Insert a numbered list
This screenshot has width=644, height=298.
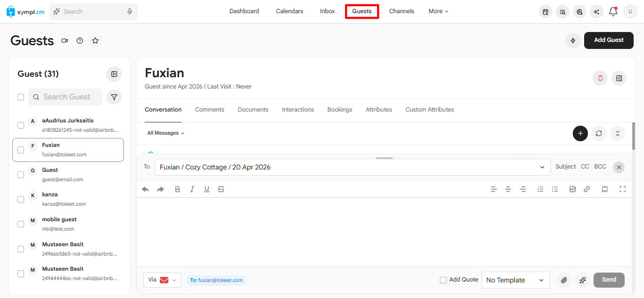540,189
